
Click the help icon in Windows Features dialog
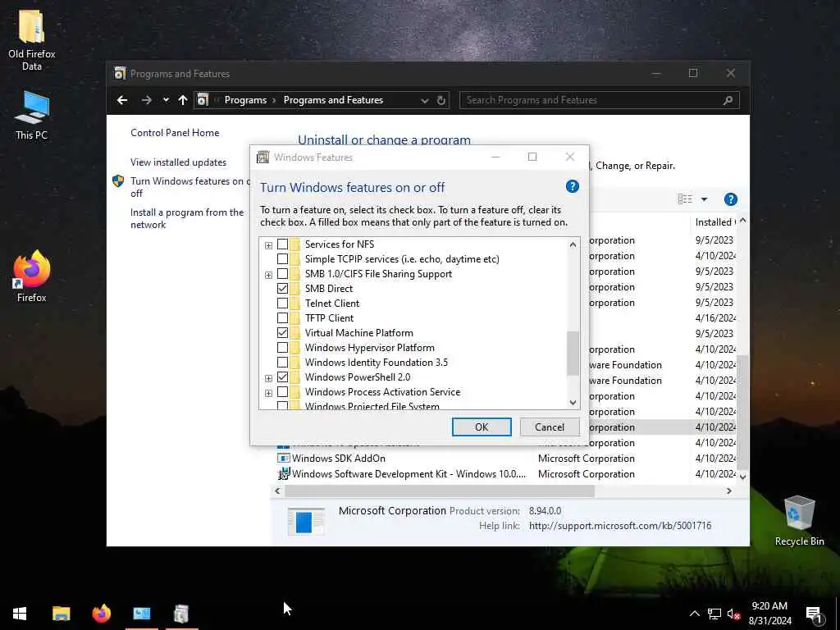pos(572,186)
